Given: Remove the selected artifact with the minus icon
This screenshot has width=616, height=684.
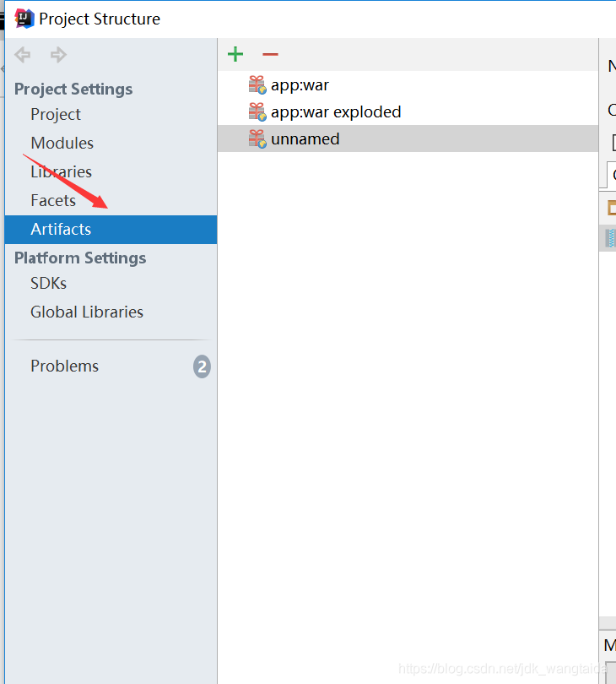Looking at the screenshot, I should tap(270, 55).
